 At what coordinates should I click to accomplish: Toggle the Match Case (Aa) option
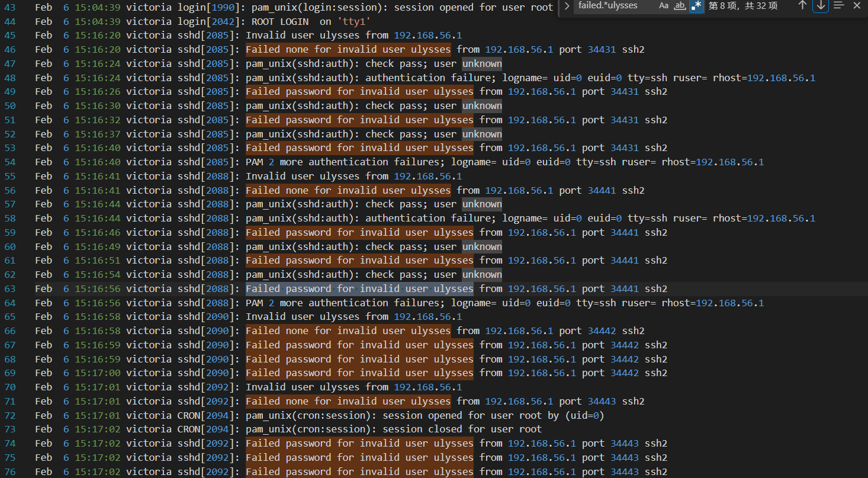click(664, 6)
